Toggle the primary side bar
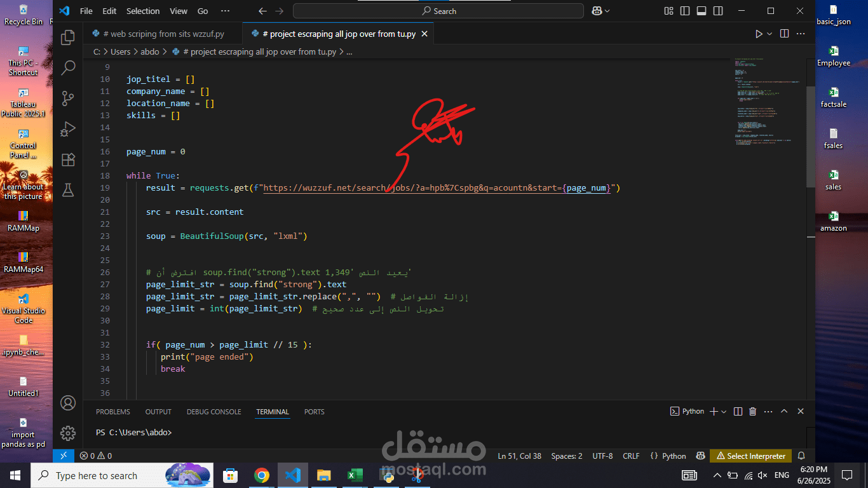This screenshot has height=488, width=868. click(x=685, y=11)
